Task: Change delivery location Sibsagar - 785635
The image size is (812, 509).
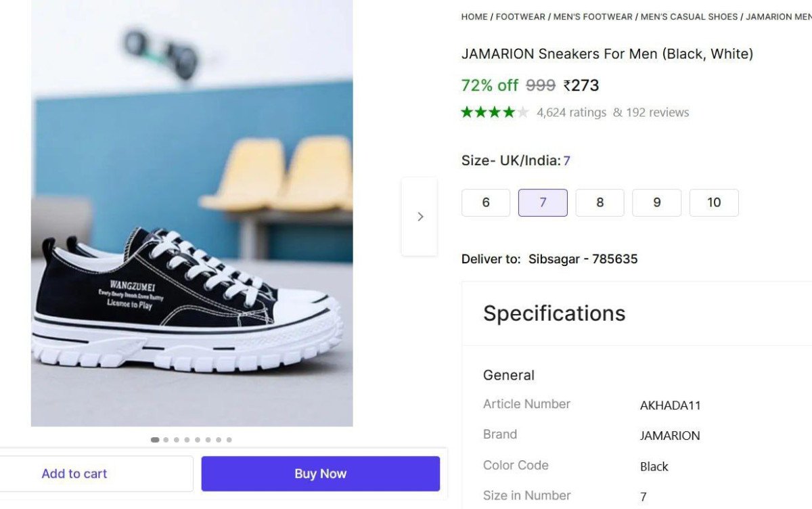Action: click(x=583, y=259)
